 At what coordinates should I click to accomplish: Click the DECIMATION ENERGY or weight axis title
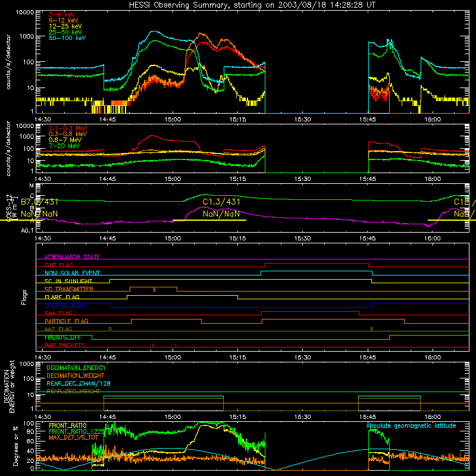coord(10,386)
